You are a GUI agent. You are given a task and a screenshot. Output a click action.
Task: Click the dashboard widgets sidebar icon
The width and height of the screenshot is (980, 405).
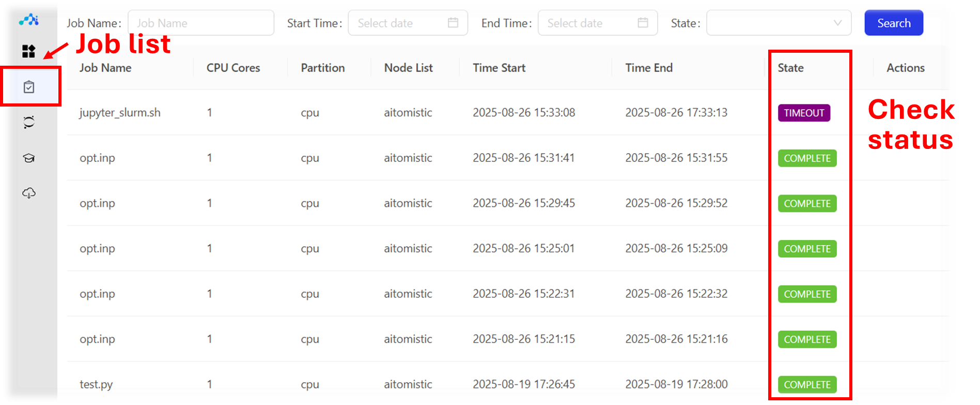(x=29, y=51)
